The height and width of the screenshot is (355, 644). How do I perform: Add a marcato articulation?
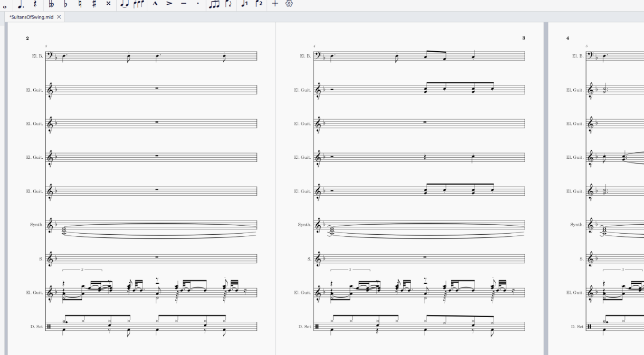[155, 4]
